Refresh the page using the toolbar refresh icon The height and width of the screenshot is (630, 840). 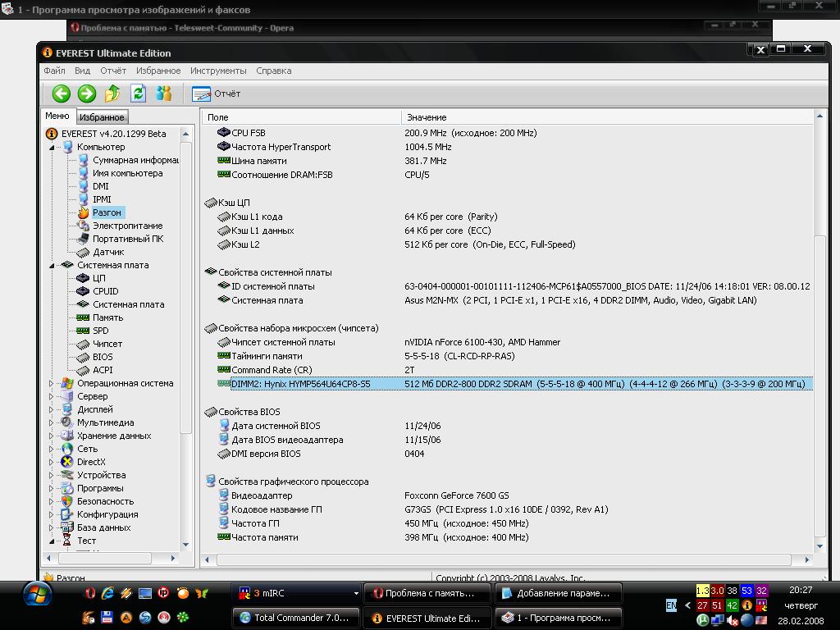(x=138, y=94)
